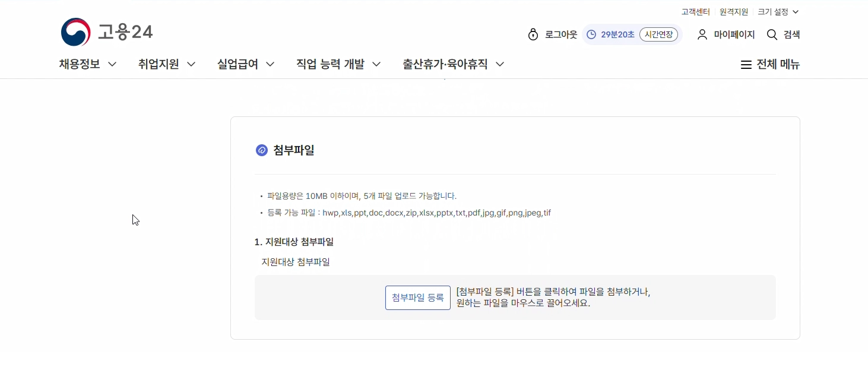Click the 시간연장 button
The width and height of the screenshot is (868, 383).
(x=658, y=34)
